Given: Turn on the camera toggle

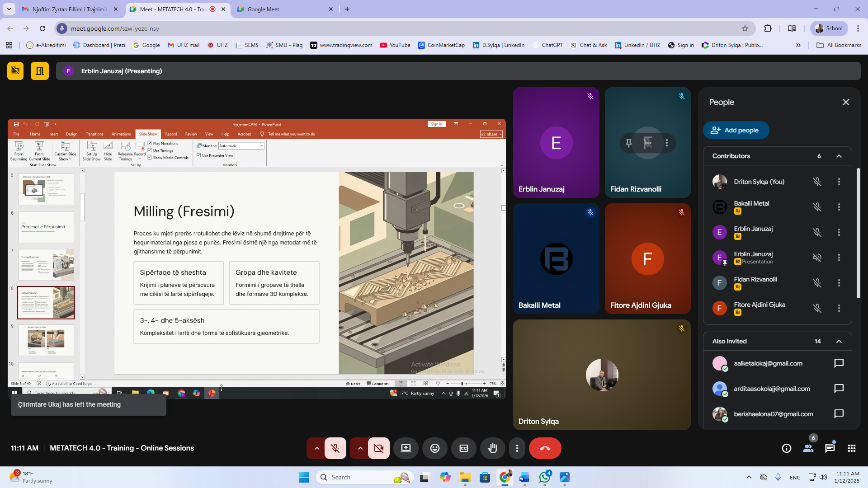Looking at the screenshot, I should point(378,448).
